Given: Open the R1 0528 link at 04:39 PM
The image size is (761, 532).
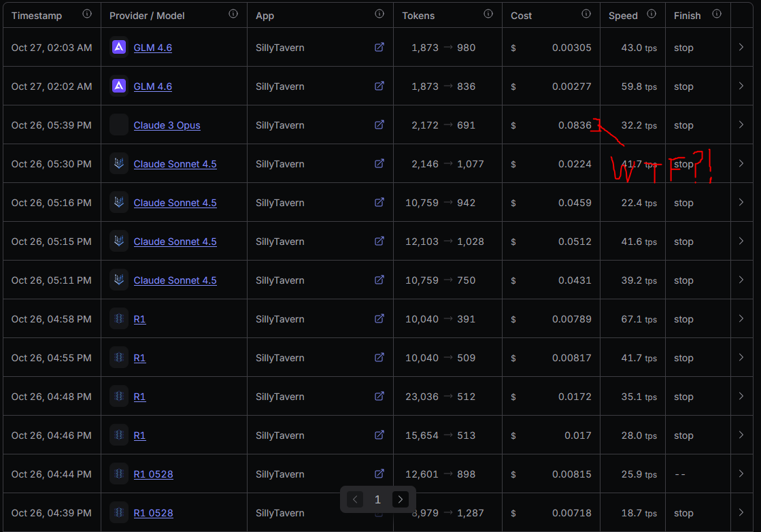Looking at the screenshot, I should click(x=154, y=513).
